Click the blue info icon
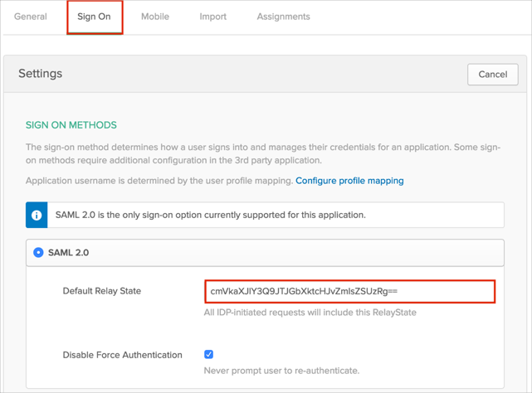 37,215
